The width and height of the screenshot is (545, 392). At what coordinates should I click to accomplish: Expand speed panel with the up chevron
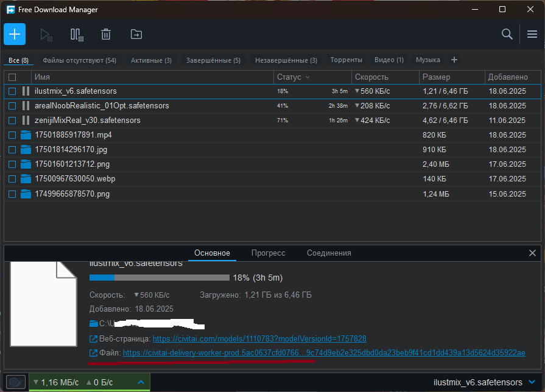click(141, 382)
